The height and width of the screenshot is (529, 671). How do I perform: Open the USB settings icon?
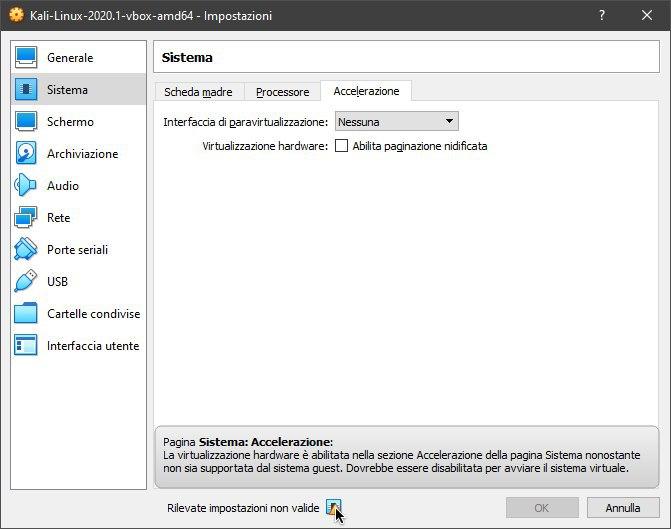click(x=26, y=282)
